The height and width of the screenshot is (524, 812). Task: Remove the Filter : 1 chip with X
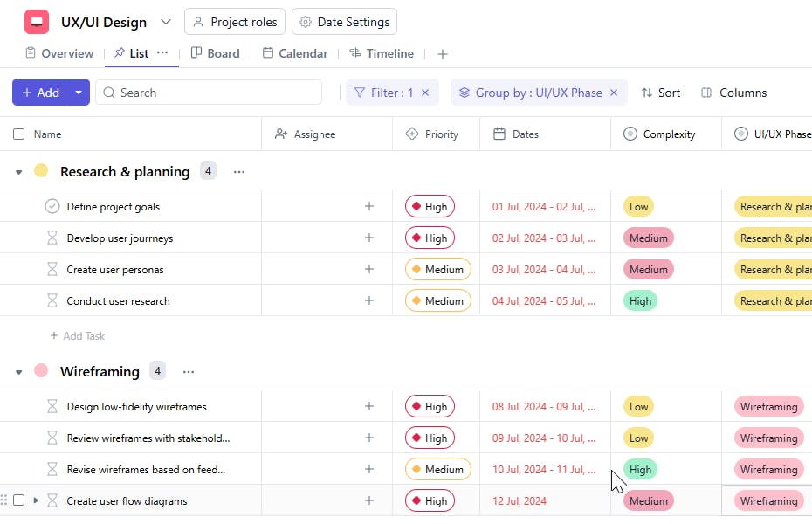(425, 93)
